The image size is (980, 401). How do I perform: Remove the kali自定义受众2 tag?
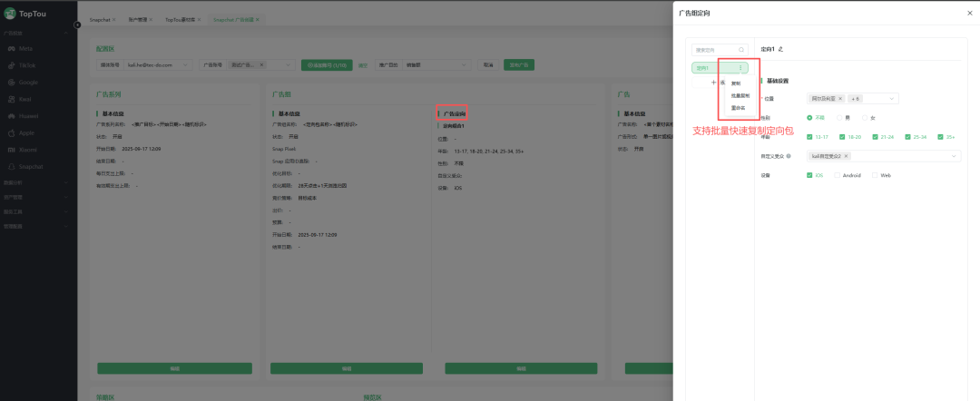pyautogui.click(x=846, y=156)
